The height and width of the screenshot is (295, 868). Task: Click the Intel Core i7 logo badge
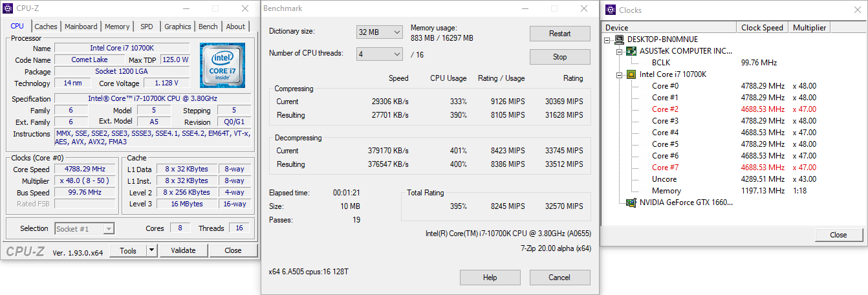pos(222,63)
